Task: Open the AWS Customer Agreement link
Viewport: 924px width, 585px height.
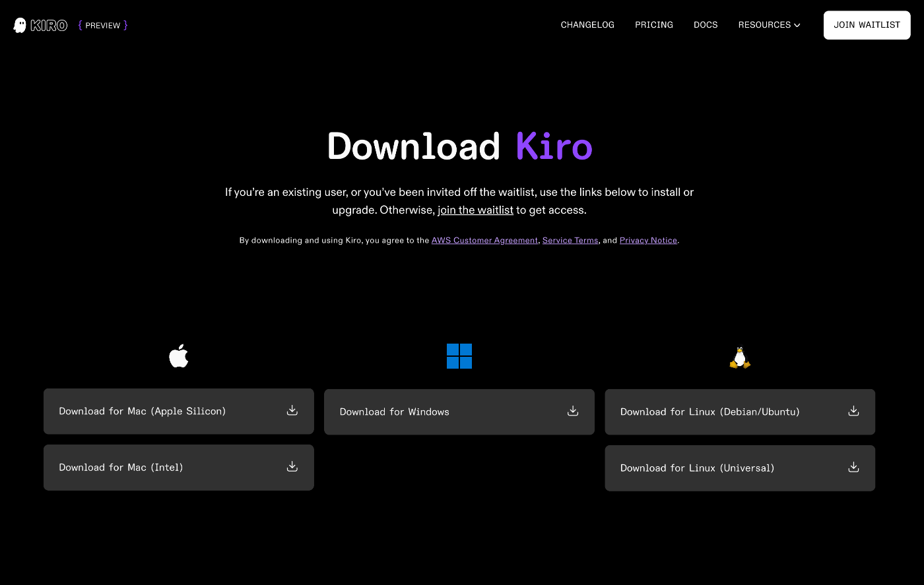Action: click(484, 240)
